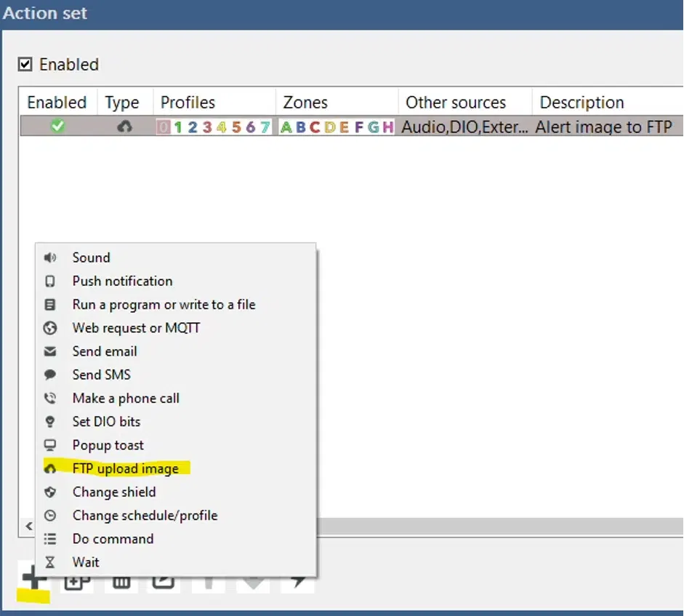Click the cloud upload Type icon in the action row
Viewport: 684px width, 616px height.
tap(124, 127)
